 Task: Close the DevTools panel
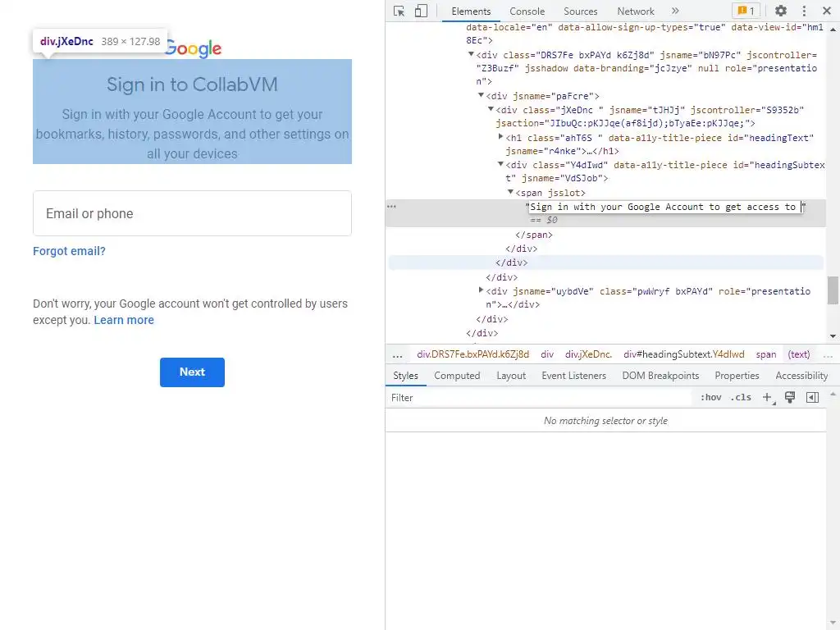pos(827,11)
